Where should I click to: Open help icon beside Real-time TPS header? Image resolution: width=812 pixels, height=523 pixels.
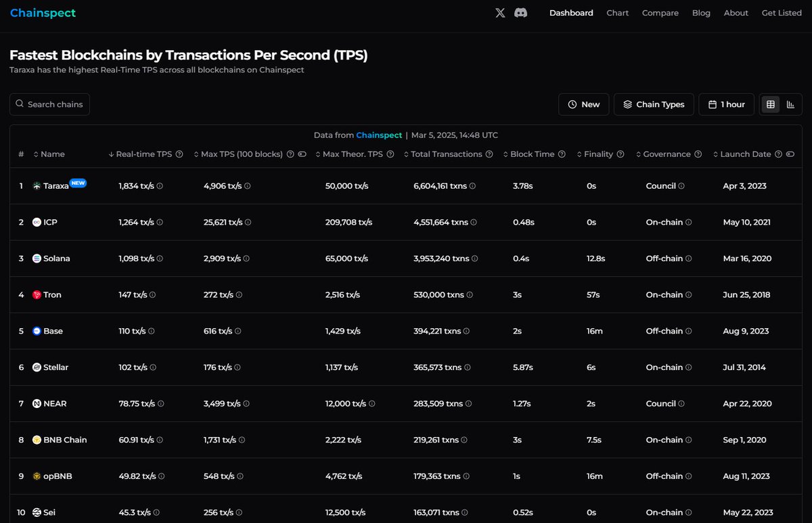click(179, 154)
